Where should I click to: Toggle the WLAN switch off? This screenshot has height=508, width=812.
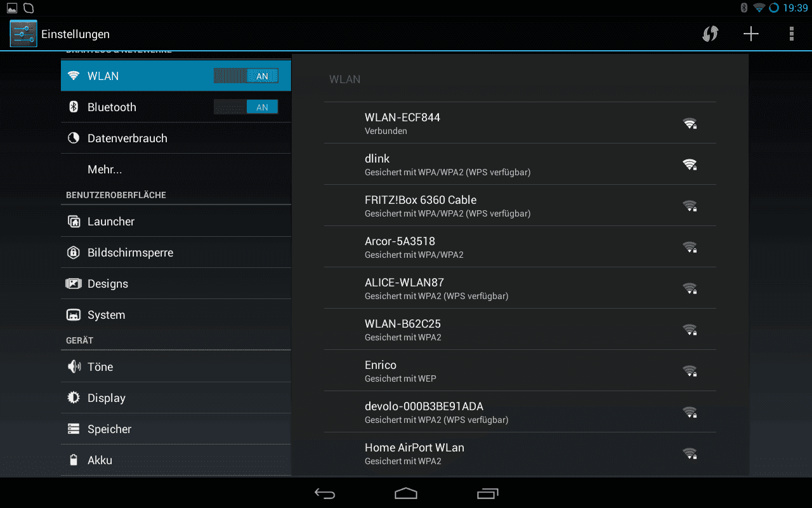(246, 76)
